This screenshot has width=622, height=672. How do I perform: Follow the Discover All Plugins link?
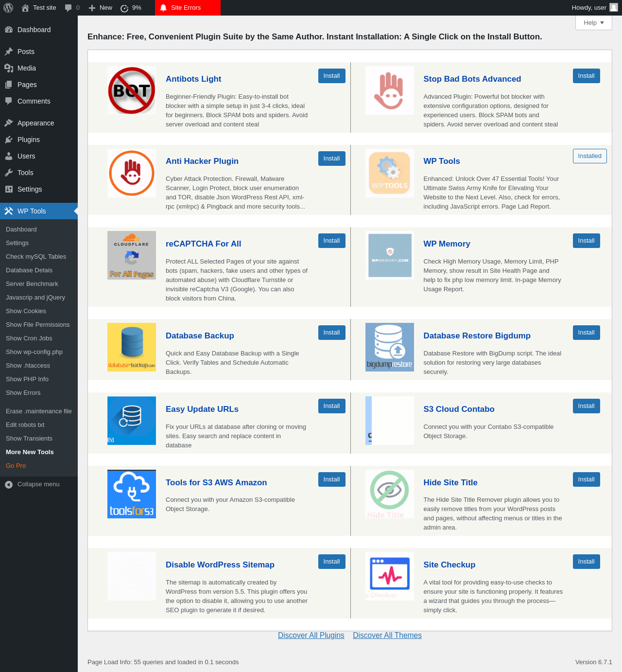click(x=311, y=636)
